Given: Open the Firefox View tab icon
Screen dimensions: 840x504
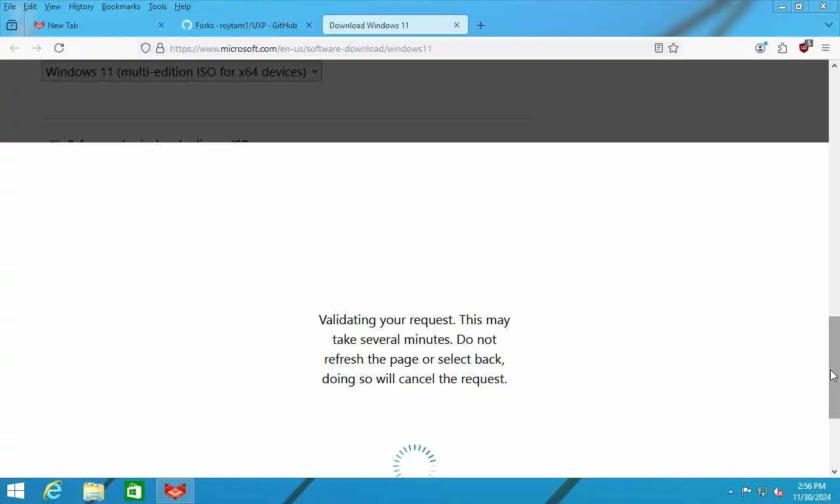Looking at the screenshot, I should point(12,25).
